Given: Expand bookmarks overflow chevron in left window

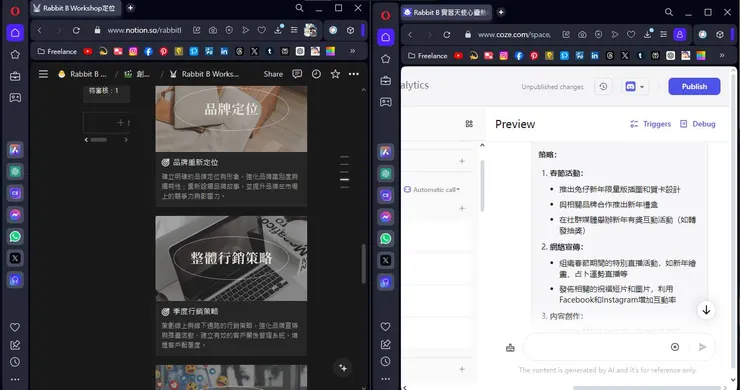Looking at the screenshot, I should point(352,51).
